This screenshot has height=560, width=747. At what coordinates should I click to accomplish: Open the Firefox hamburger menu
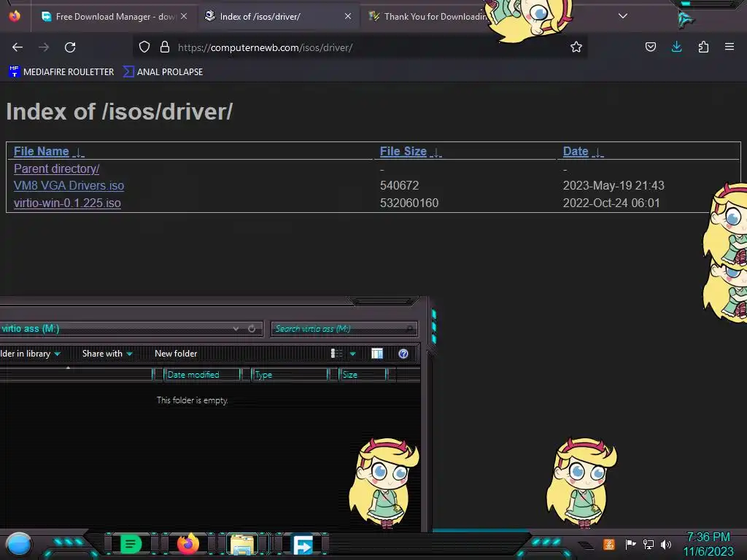[729, 47]
